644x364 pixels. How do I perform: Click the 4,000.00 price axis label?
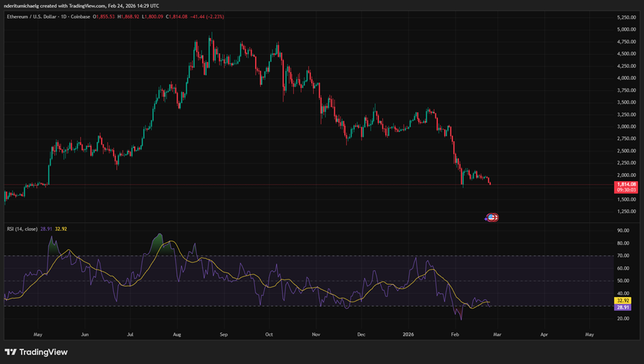tap(626, 78)
